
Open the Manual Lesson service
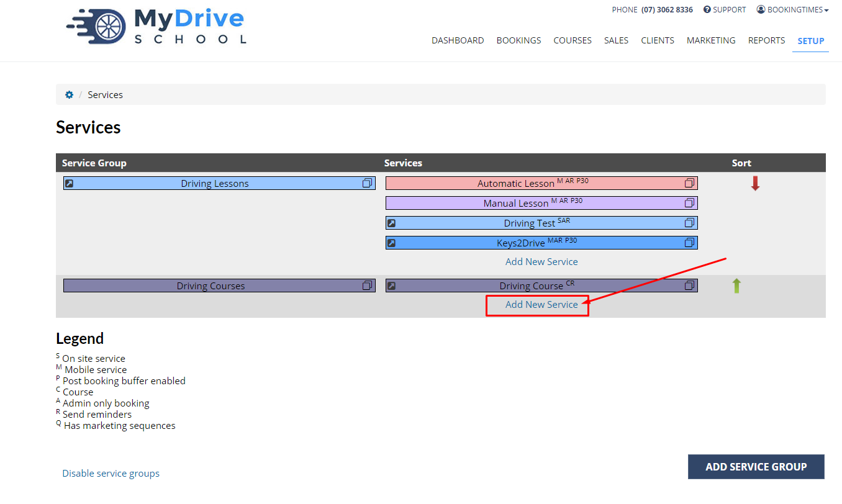[x=541, y=203]
